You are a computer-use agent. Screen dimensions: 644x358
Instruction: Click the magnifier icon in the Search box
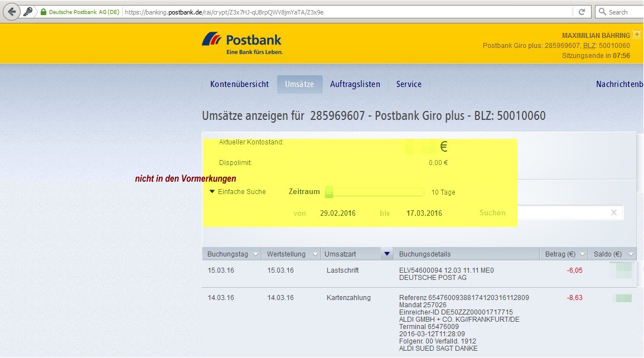tap(603, 12)
